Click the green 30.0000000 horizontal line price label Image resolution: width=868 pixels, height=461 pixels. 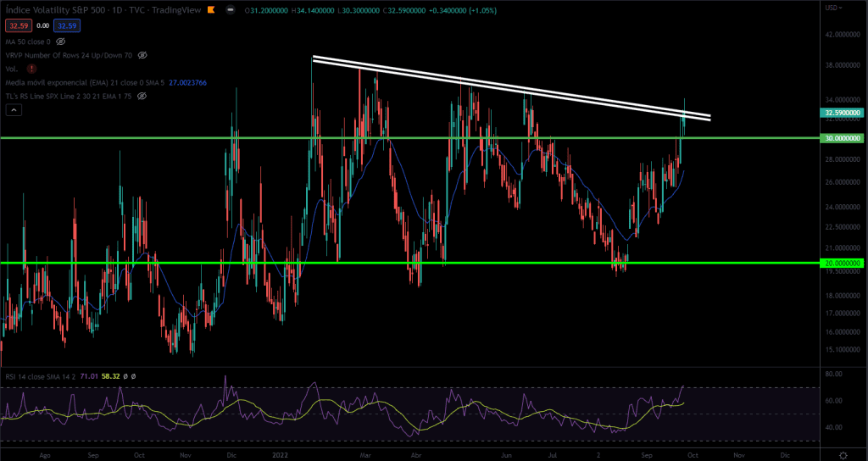tap(842, 138)
